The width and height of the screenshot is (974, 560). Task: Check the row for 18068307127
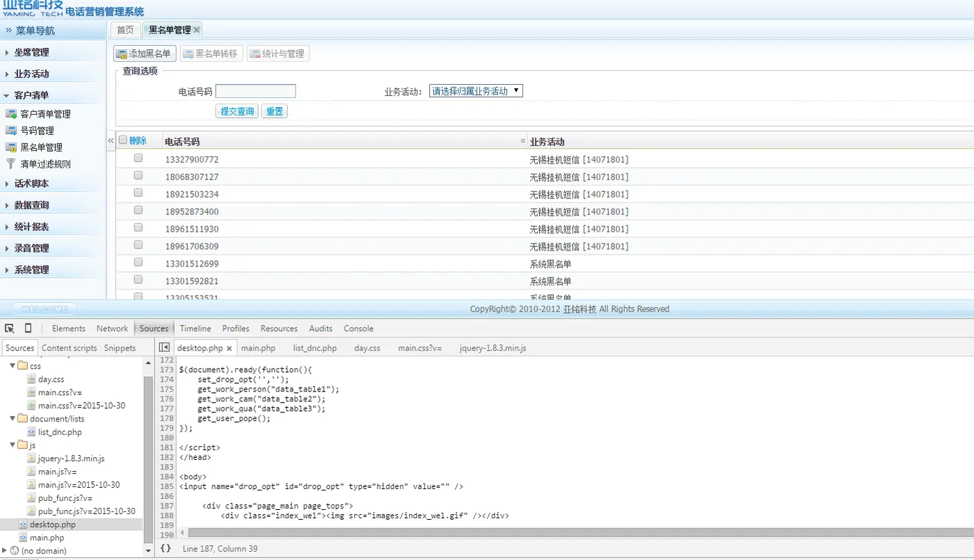pos(138,175)
